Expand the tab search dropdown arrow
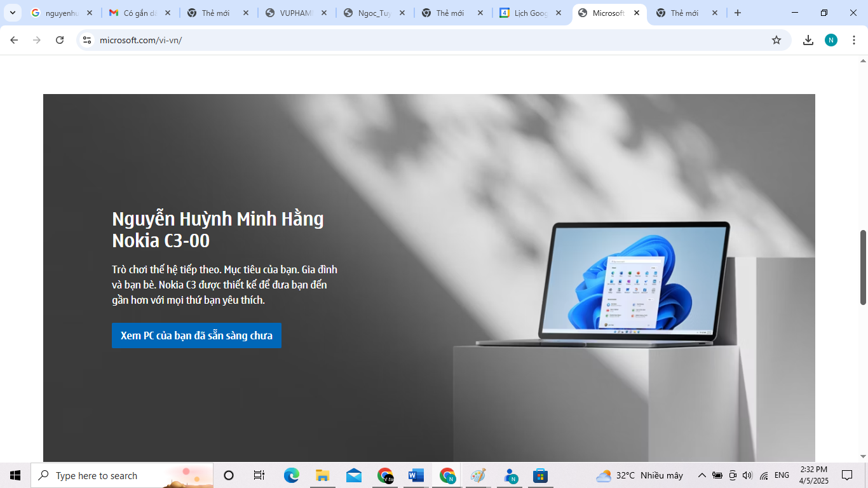Viewport: 868px width, 488px height. pos(12,13)
